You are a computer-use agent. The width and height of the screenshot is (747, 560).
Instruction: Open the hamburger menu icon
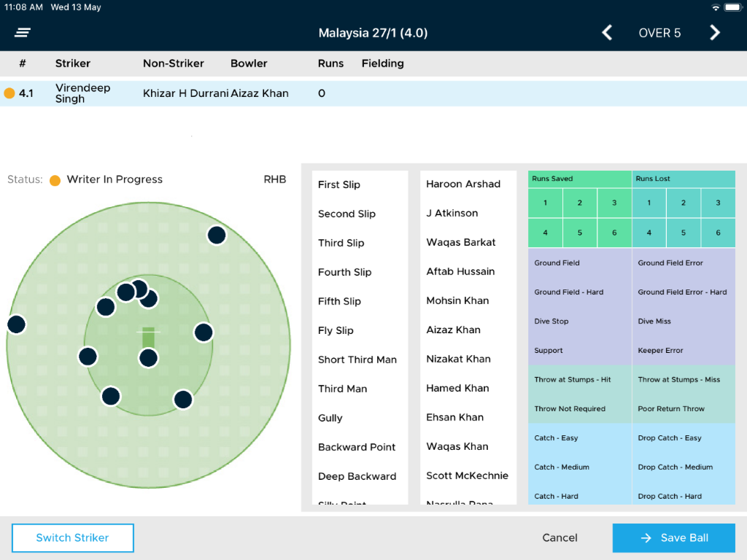tap(23, 33)
